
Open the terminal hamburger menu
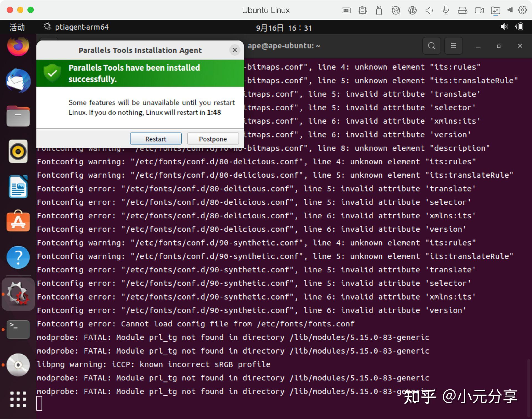453,46
